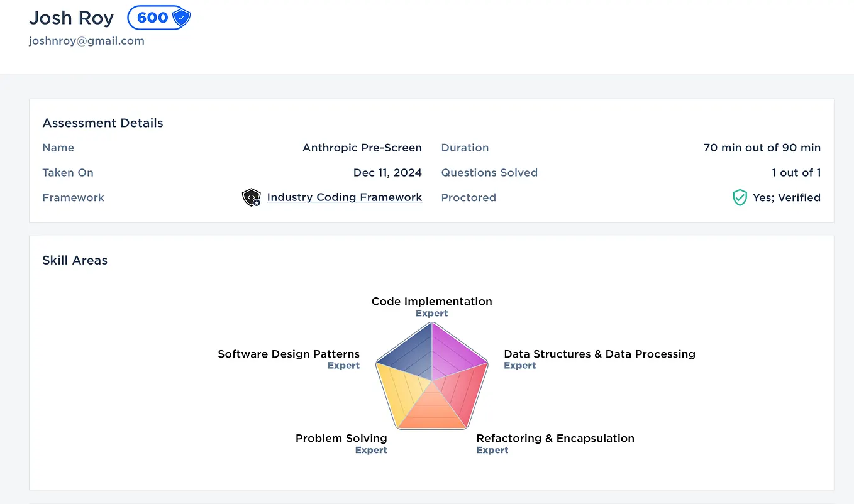Viewport: 854px width, 504px height.
Task: Click the purple Code Implementation radar segment
Action: point(456,352)
